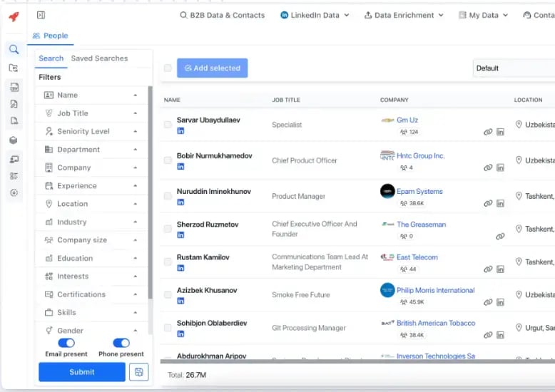Image resolution: width=555 pixels, height=392 pixels.
Task: Toggle the sidebar collapse icon
Action: click(x=41, y=15)
